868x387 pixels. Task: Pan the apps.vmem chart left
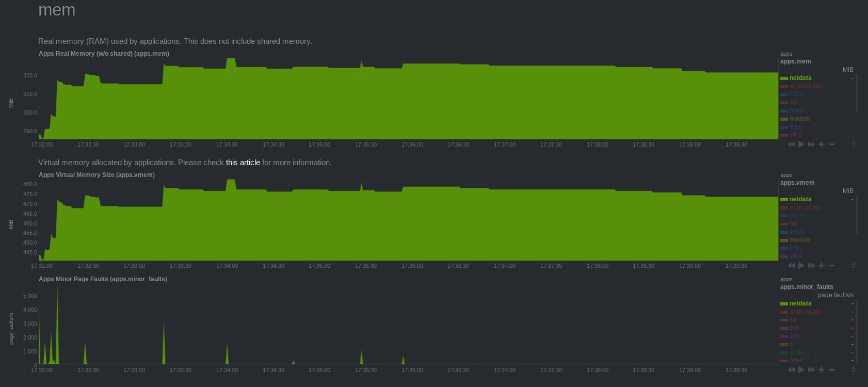coord(791,266)
